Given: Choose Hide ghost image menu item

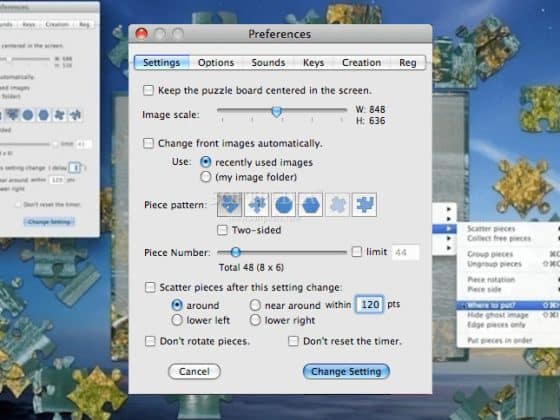Looking at the screenshot, I should 498,315.
